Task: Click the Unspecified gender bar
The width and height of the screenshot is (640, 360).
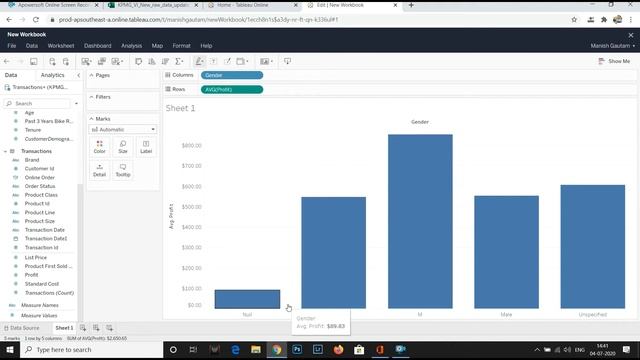Action: coord(593,247)
